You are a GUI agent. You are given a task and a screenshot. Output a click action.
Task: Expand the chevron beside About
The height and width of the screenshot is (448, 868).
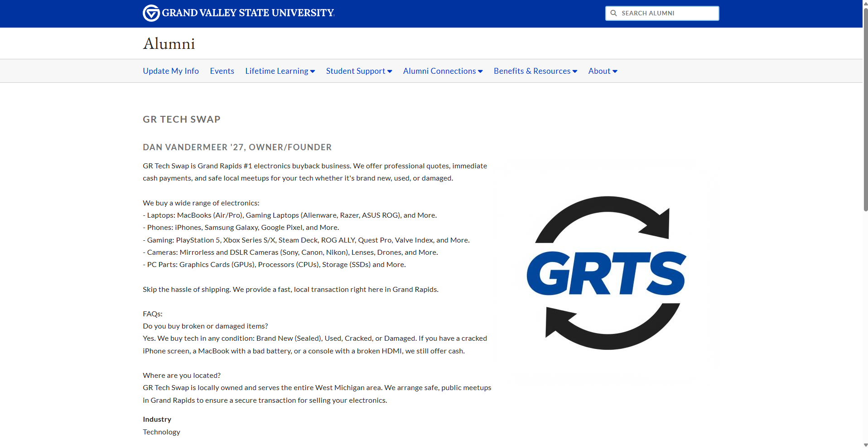pyautogui.click(x=615, y=71)
